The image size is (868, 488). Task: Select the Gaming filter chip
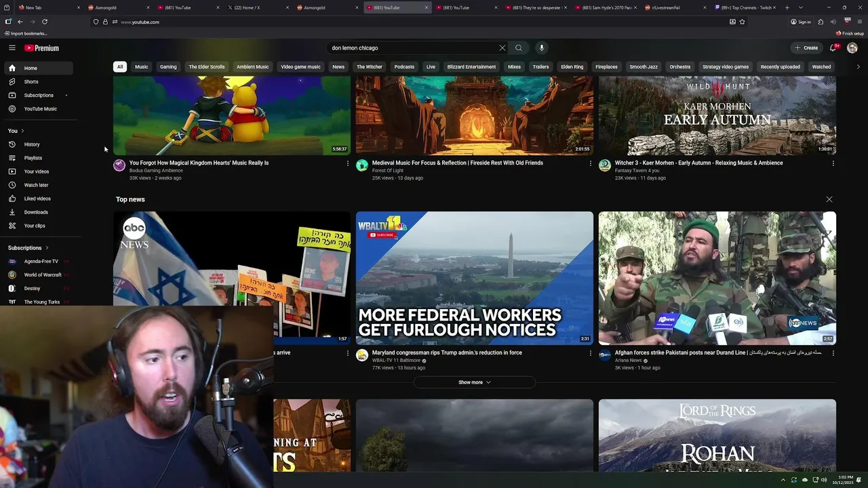pos(168,67)
